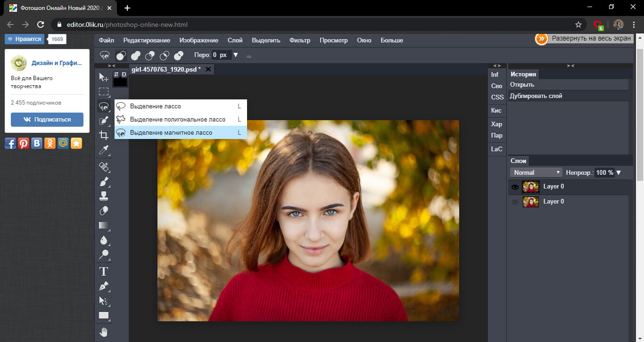This screenshot has width=644, height=342.
Task: Choose the Path Selection arrow tool
Action: pos(104,301)
